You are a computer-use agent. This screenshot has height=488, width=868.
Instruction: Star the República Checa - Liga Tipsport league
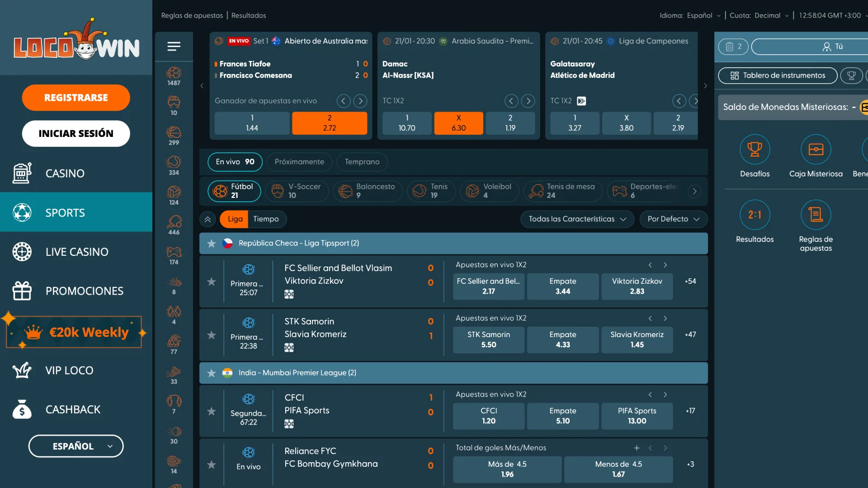pos(211,243)
